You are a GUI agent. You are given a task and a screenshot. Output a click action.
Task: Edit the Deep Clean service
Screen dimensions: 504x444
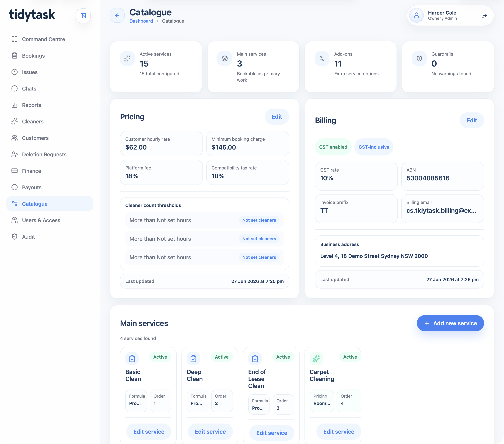coord(210,432)
